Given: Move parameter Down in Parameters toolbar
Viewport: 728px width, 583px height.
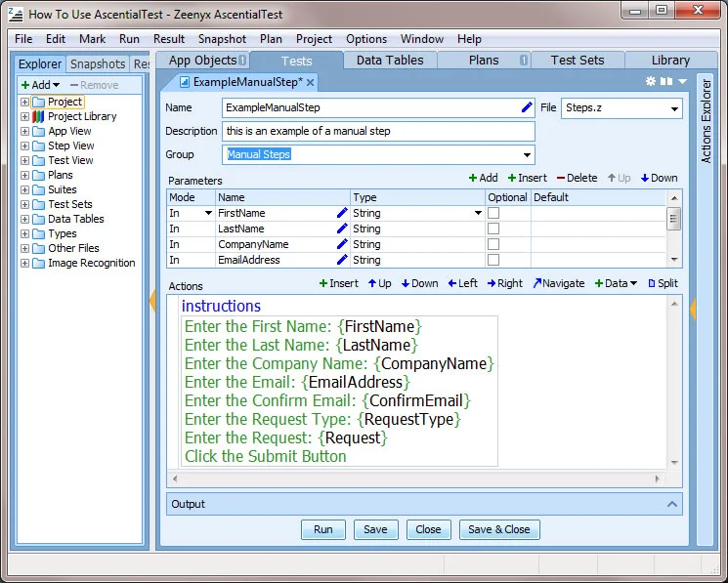Looking at the screenshot, I should tap(660, 178).
